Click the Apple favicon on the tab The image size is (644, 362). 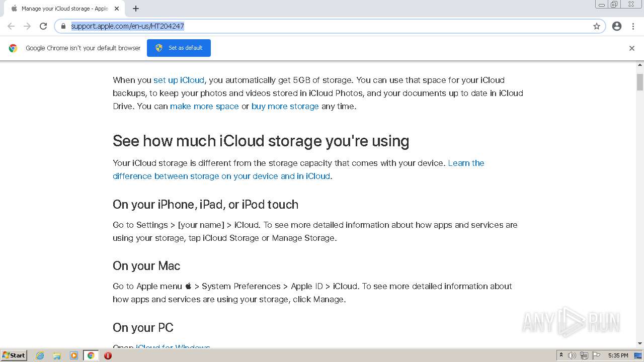click(x=14, y=9)
